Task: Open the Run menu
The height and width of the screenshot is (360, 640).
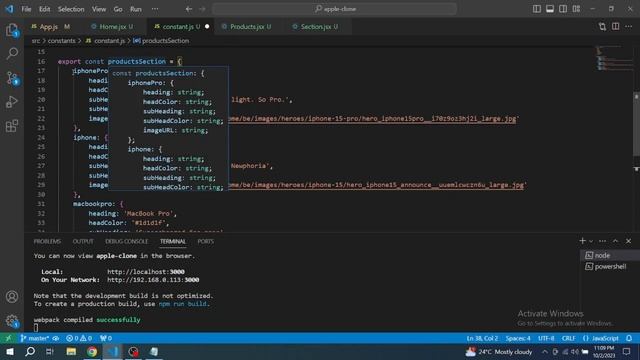Action: coord(136,9)
